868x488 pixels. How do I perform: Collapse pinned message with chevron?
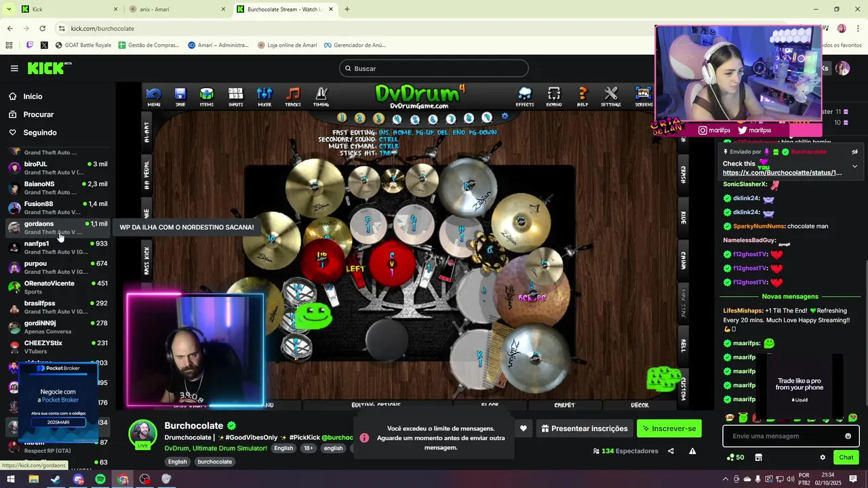click(x=854, y=166)
